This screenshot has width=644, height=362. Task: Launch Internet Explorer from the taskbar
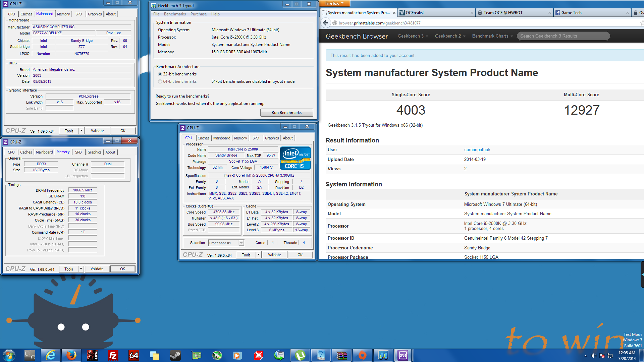51,355
